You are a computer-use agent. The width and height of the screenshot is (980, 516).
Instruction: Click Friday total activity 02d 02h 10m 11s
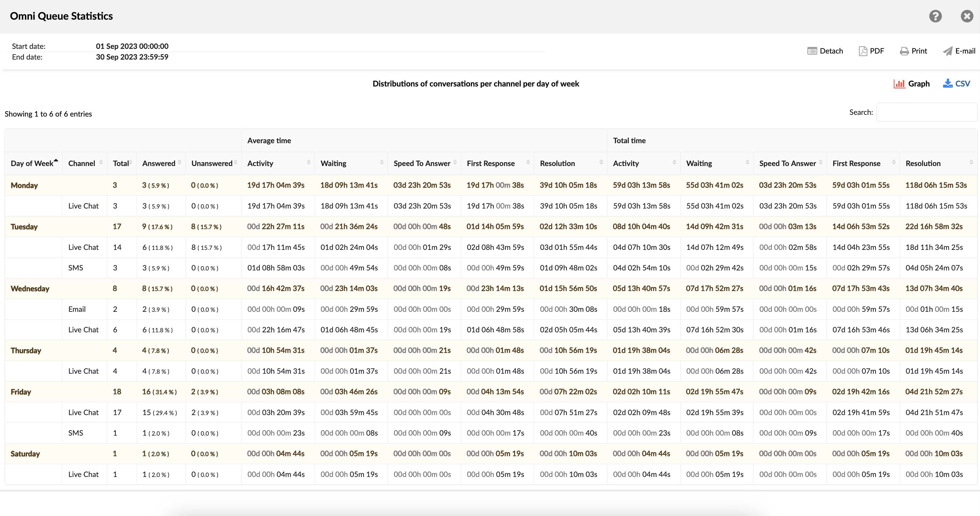click(641, 392)
